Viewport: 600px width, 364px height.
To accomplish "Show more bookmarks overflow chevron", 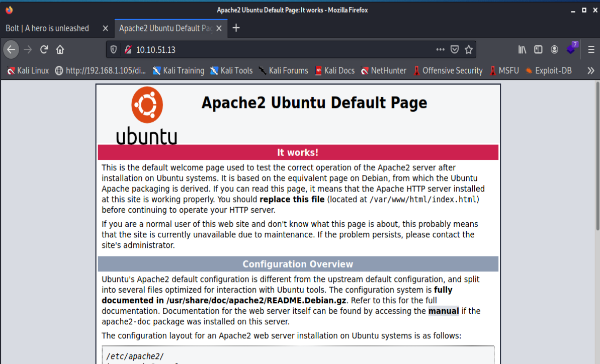I will [x=591, y=71].
